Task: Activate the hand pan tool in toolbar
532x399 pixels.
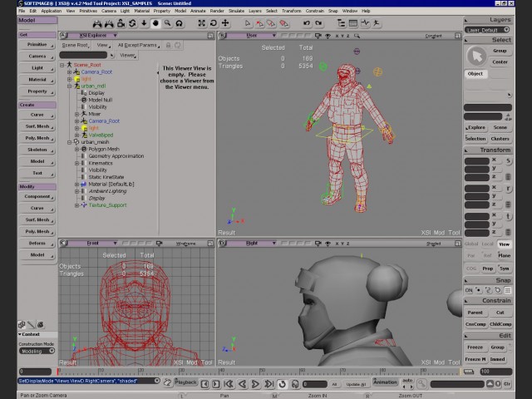Action: (x=155, y=23)
